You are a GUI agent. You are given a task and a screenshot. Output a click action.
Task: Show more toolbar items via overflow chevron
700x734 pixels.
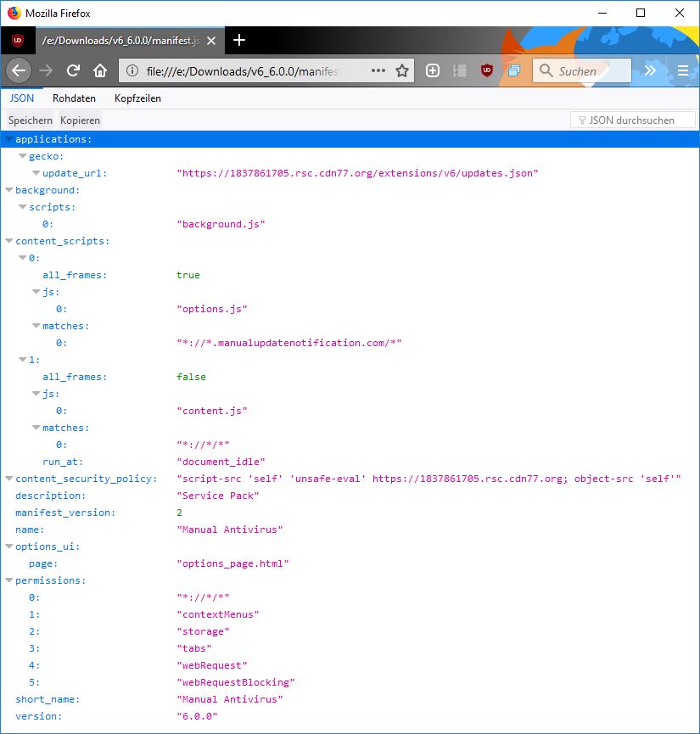(x=650, y=70)
